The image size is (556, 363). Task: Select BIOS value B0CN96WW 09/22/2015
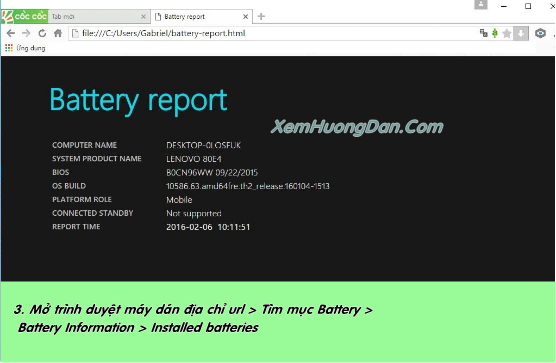click(212, 172)
